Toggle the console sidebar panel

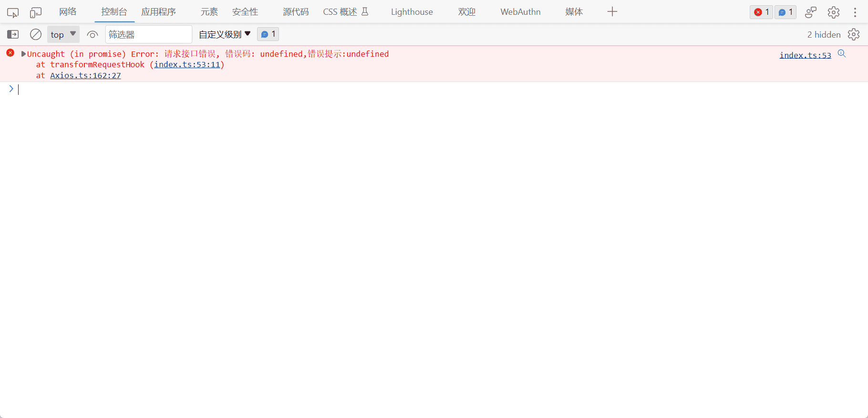pos(13,34)
